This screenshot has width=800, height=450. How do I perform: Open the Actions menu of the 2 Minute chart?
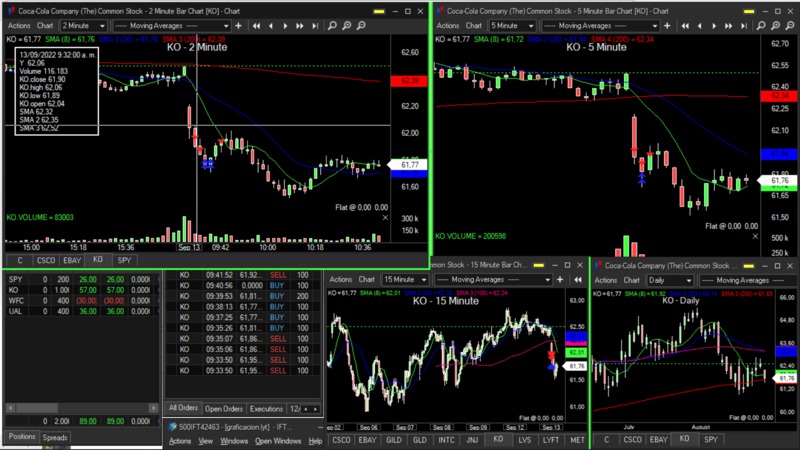[18, 25]
